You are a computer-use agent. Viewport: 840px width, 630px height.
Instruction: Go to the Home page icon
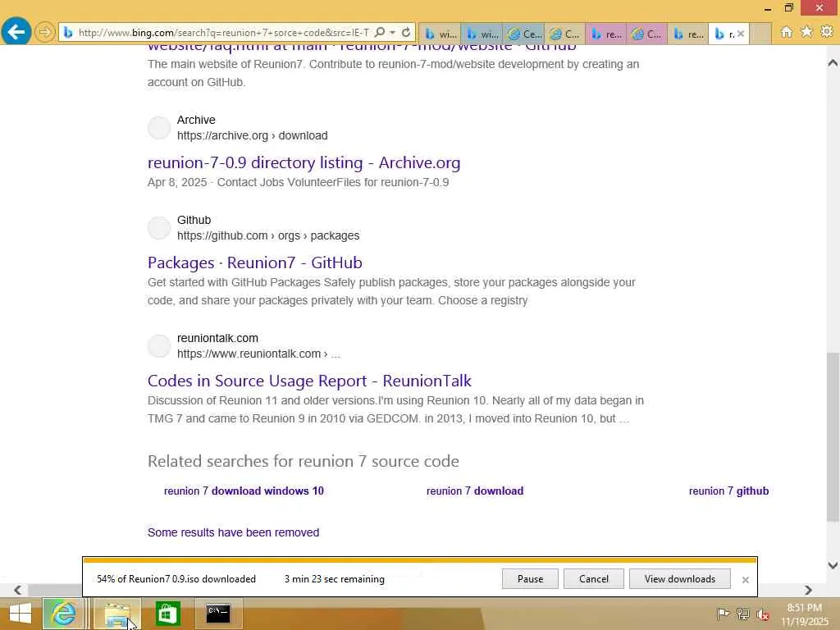coord(786,32)
